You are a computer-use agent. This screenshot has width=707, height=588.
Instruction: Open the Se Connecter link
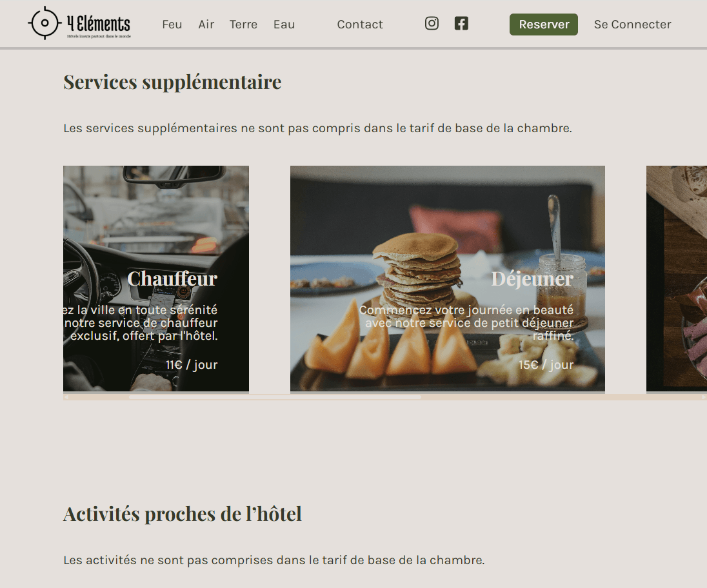(632, 24)
